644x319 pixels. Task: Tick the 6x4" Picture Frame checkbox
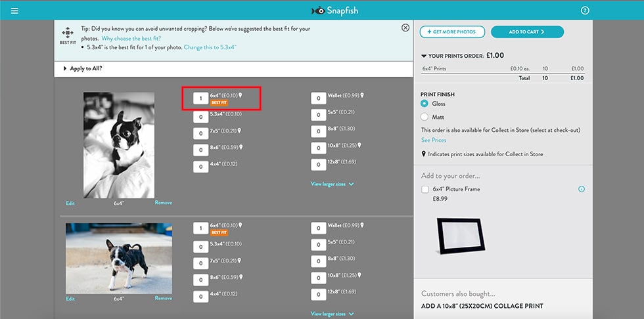click(x=425, y=190)
